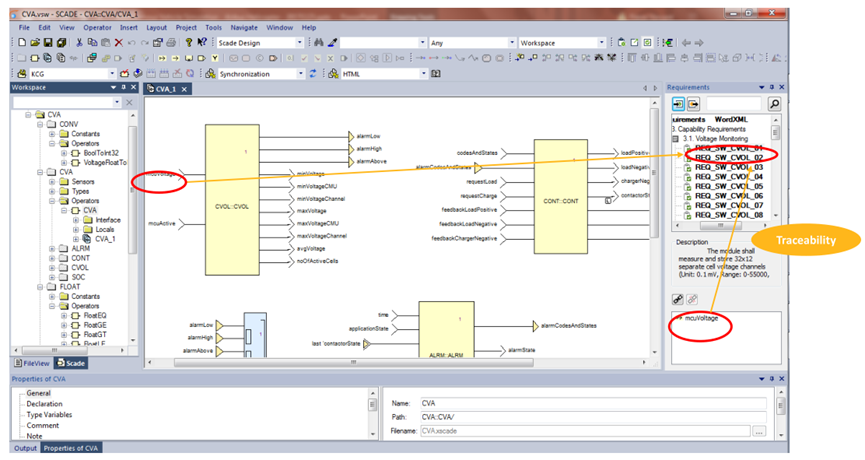Click the remove link icon in Requirements panel
Screen dimensions: 865x460
(692, 299)
